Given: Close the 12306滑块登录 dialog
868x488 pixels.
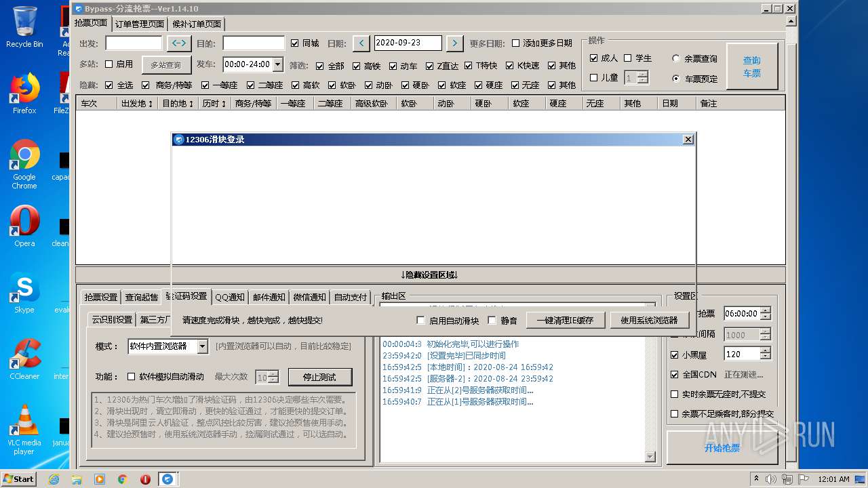Looking at the screenshot, I should tap(688, 140).
